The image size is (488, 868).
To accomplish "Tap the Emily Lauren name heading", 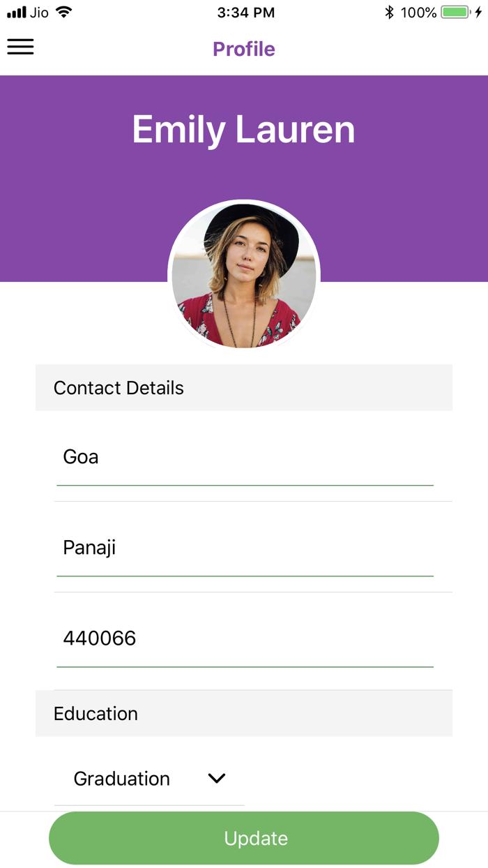I will pyautogui.click(x=244, y=130).
